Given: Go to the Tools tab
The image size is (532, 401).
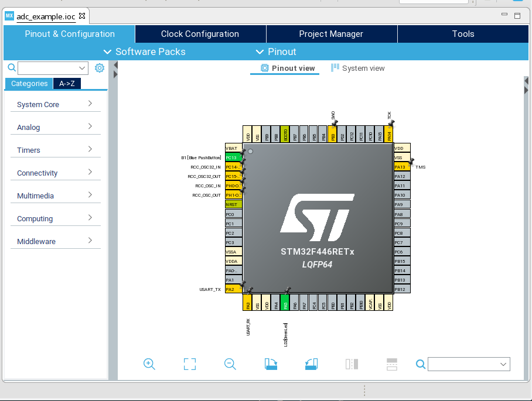Looking at the screenshot, I should 463,34.
